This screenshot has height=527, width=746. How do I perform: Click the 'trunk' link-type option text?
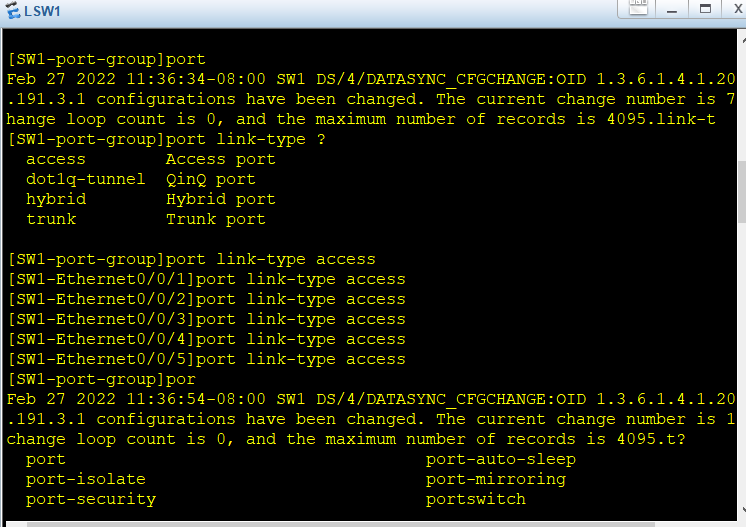[51, 219]
